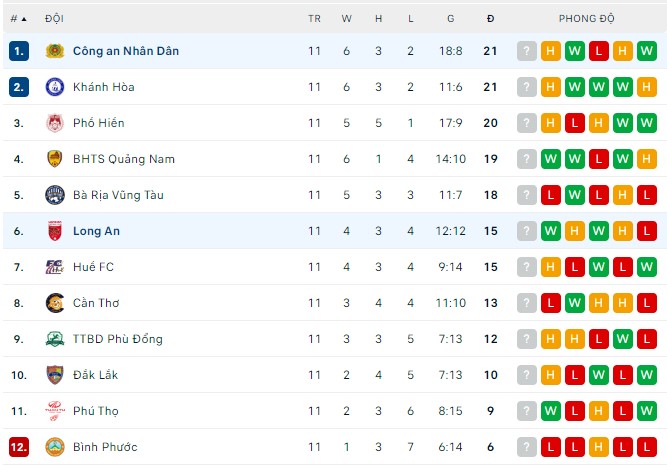
Task: Click Công an Nhân Dân's red L form badge
Action: [x=598, y=51]
